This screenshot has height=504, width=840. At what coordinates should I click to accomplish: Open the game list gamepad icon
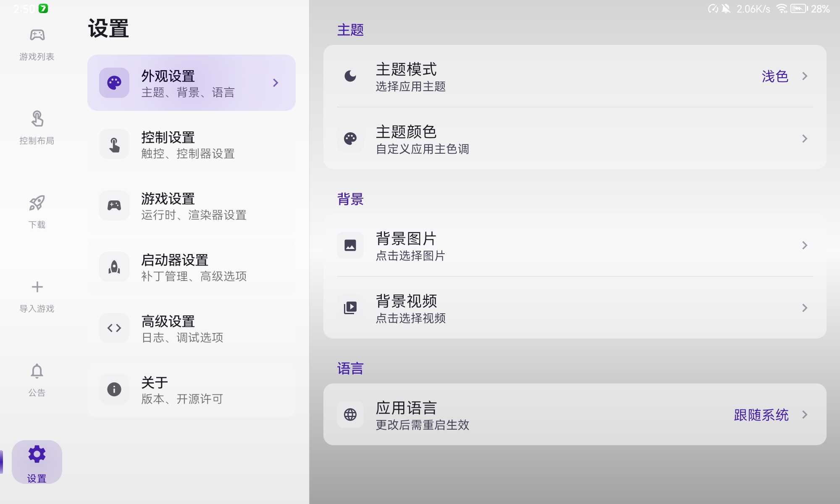point(37,35)
